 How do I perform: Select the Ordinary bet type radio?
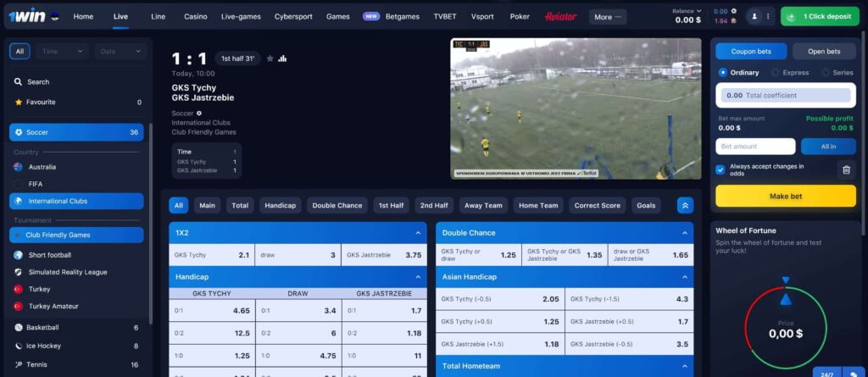[722, 73]
